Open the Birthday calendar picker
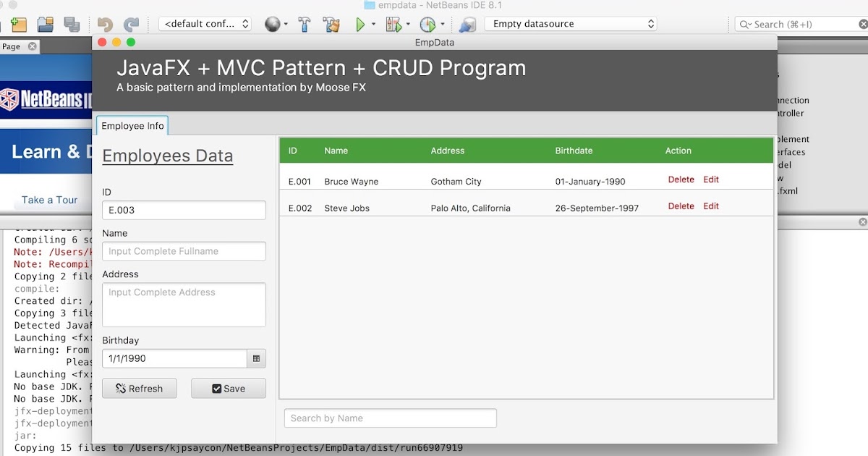The width and height of the screenshot is (868, 456). (257, 358)
